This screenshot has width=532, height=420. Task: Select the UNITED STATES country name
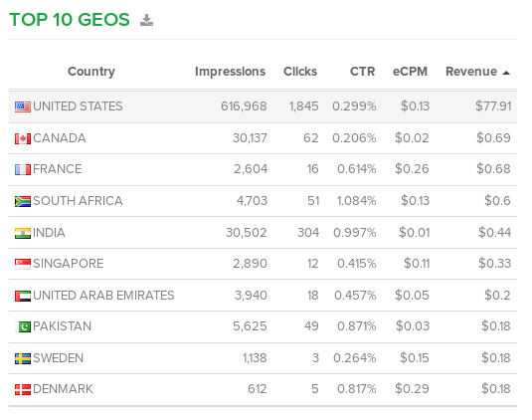78,106
